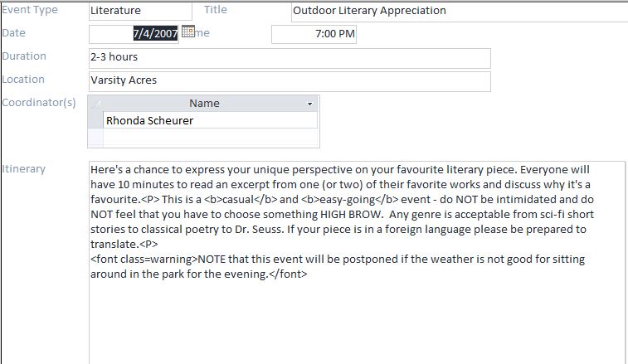628x364 pixels.
Task: Select the Rhonda Scheurer coordinator cell
Action: [209, 120]
